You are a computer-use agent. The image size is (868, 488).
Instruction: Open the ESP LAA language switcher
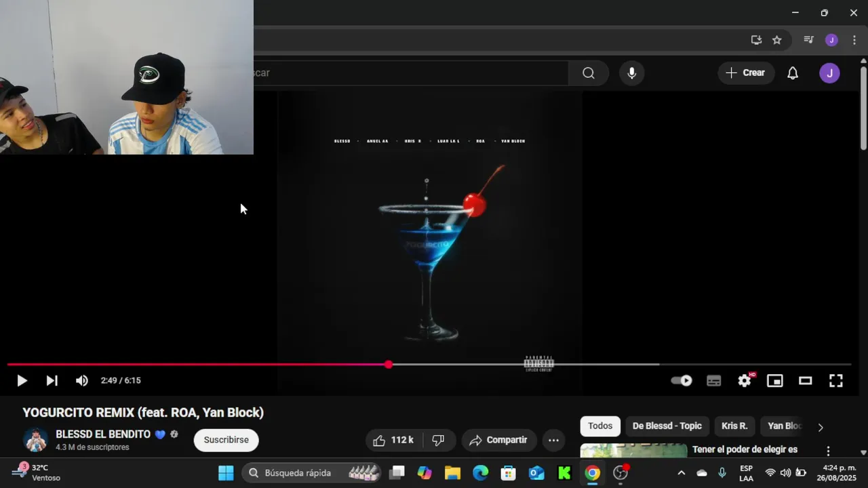click(x=746, y=473)
